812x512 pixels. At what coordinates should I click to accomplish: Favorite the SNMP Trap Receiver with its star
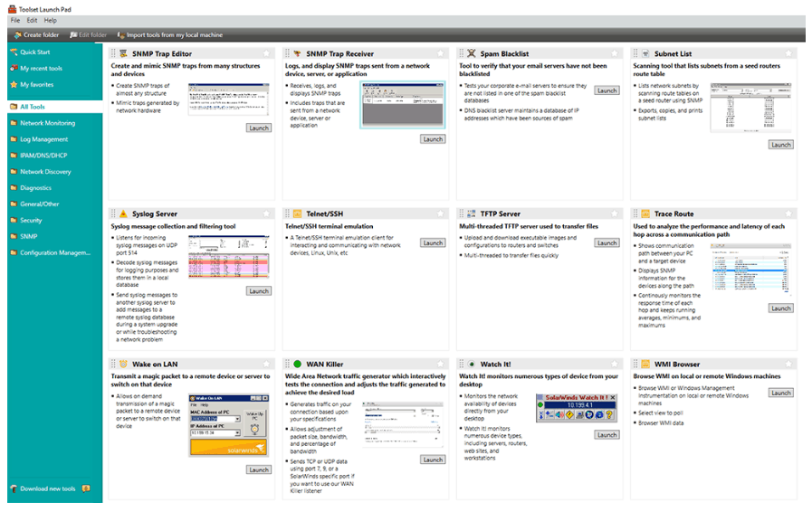point(440,53)
